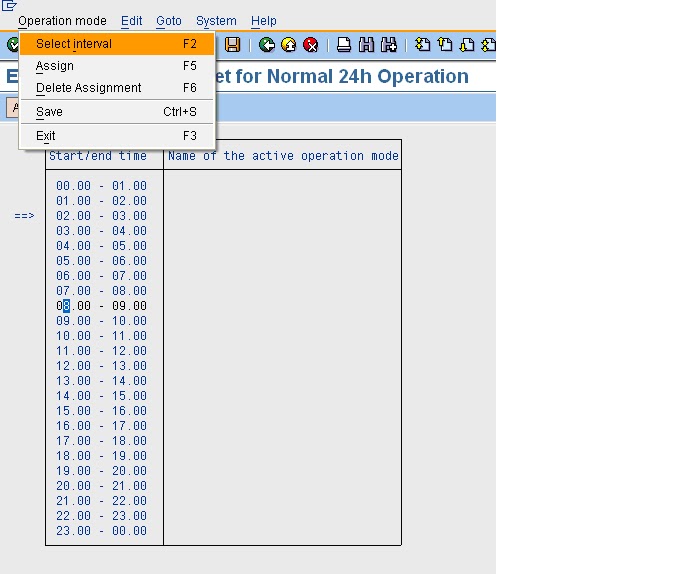
Task: Click the green Back arrow icon
Action: [267, 45]
